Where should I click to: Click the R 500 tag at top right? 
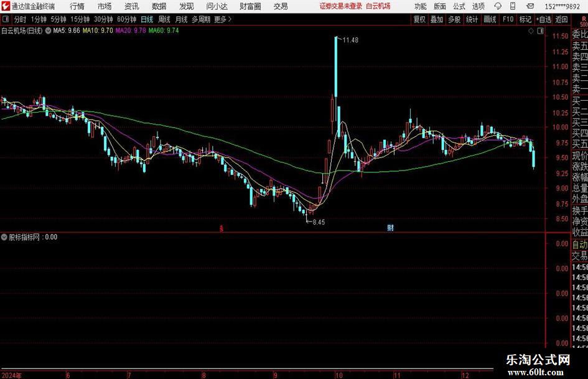pos(584,22)
